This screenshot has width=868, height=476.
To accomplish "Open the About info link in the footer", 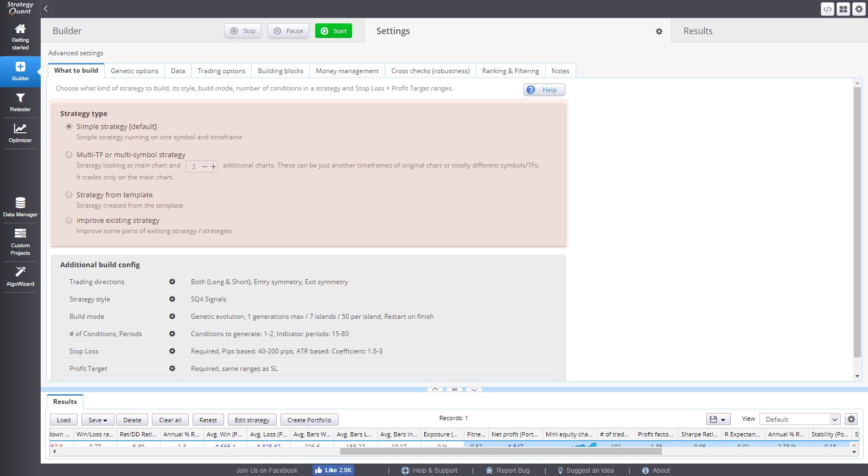I will 656,471.
